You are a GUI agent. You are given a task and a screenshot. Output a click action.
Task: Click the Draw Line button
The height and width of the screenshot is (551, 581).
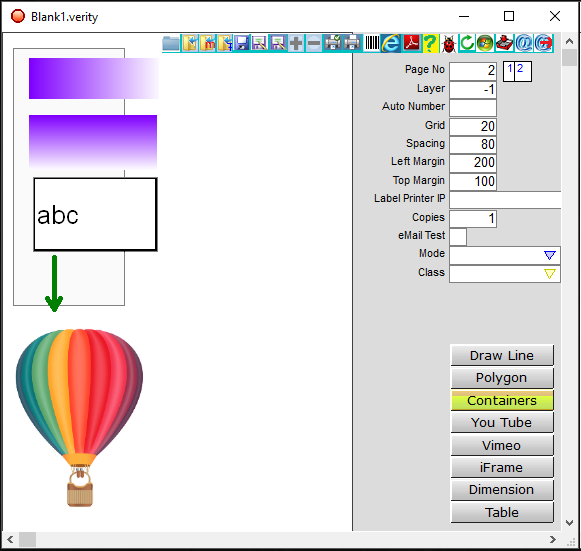502,355
